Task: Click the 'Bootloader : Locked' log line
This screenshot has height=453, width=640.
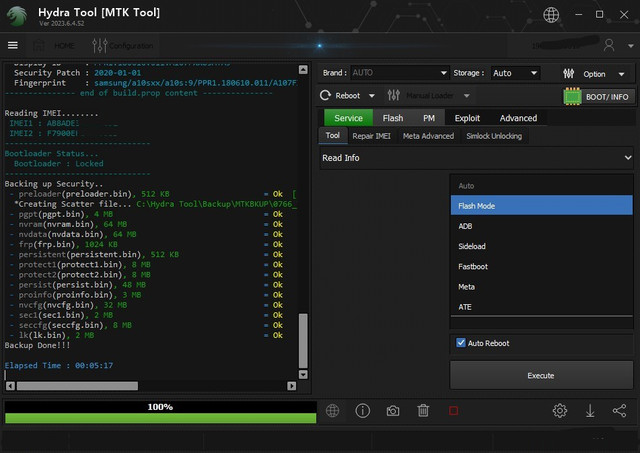Action: coord(58,164)
